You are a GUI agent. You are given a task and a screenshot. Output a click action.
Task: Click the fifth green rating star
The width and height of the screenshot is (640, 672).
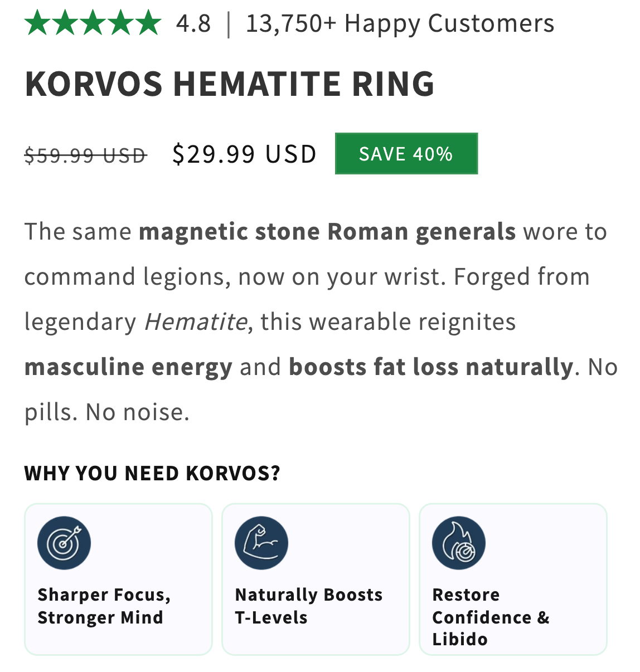tap(148, 23)
